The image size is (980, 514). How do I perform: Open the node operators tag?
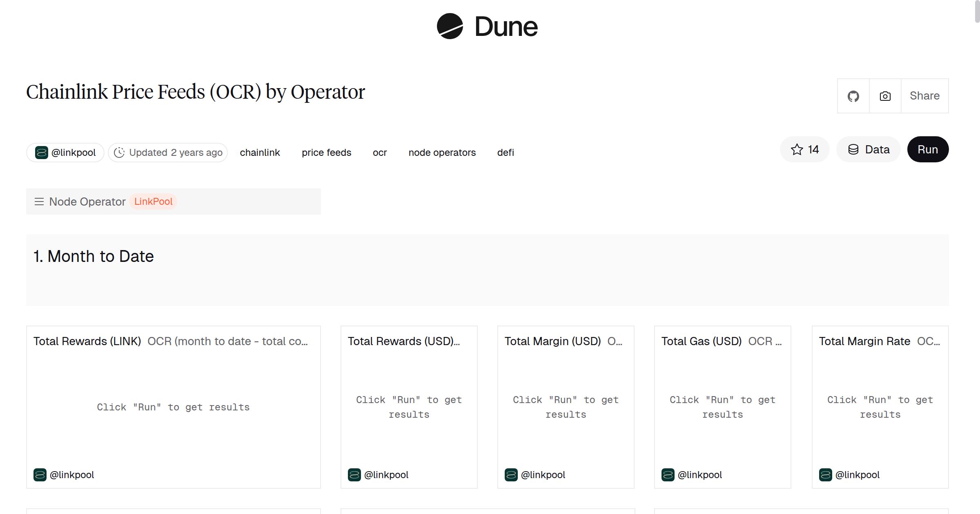442,152
